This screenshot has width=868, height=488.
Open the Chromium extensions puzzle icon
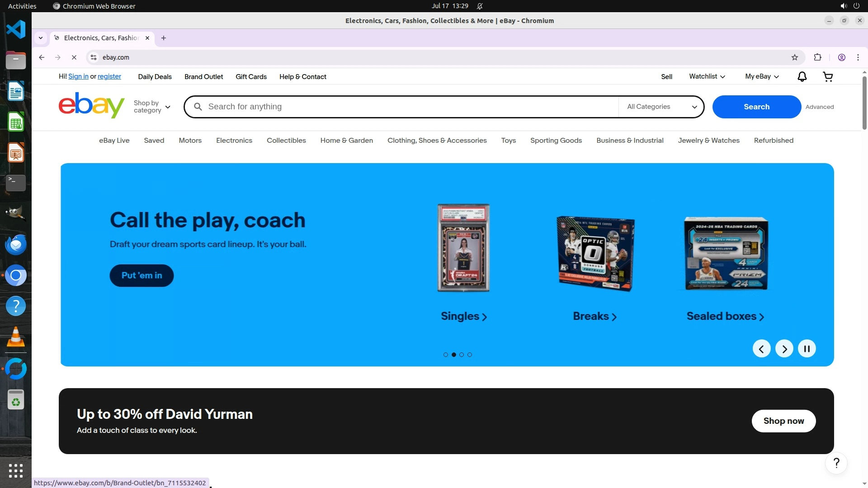click(x=817, y=57)
